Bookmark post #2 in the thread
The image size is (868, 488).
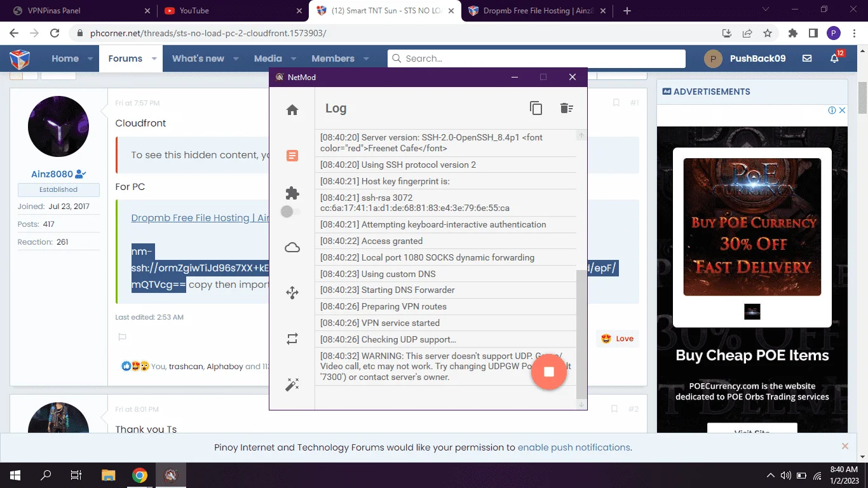(x=614, y=409)
